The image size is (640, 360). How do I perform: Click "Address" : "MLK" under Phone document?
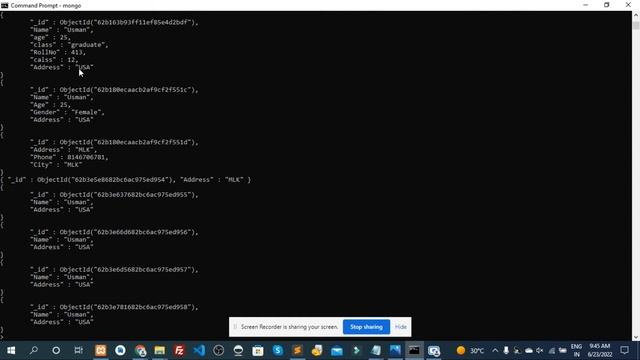coord(63,150)
